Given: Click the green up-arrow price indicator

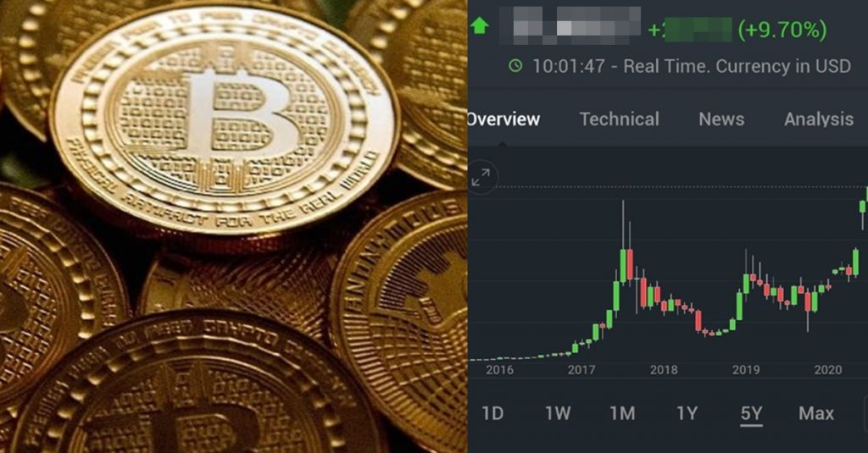Looking at the screenshot, I should click(x=480, y=25).
